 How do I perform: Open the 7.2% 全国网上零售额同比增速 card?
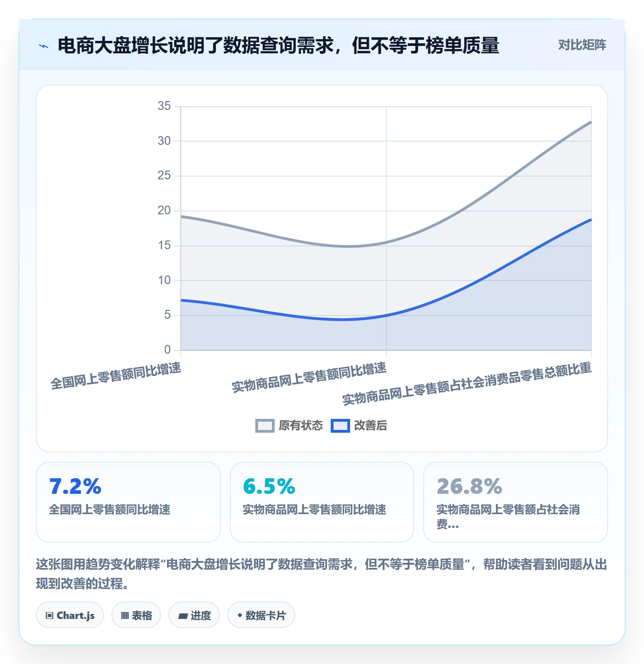(x=128, y=502)
